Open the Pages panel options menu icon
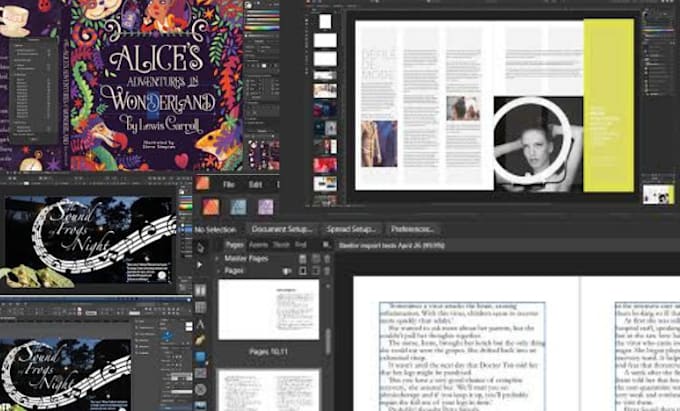 pyautogui.click(x=326, y=245)
